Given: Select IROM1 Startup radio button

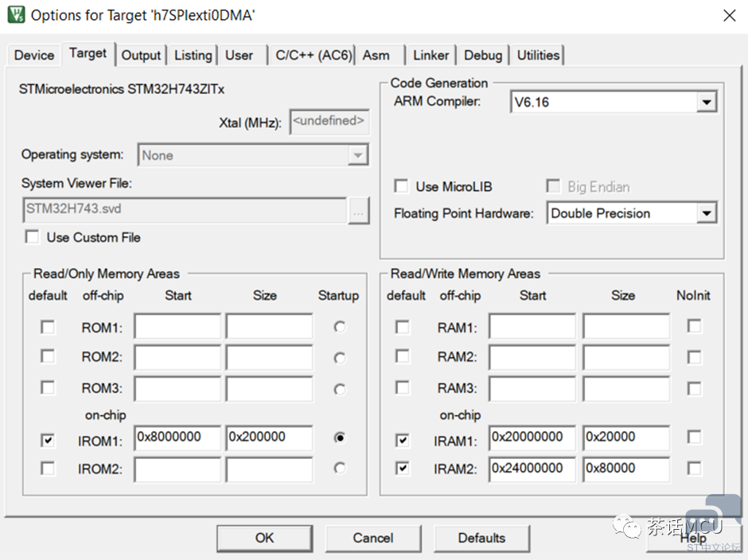Looking at the screenshot, I should coord(340,437).
